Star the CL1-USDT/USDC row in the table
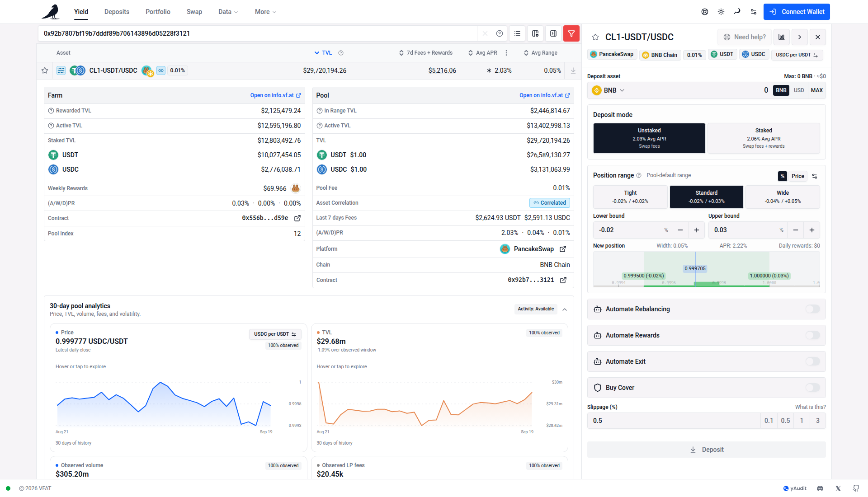Viewport: 868px width, 497px height. coord(45,70)
